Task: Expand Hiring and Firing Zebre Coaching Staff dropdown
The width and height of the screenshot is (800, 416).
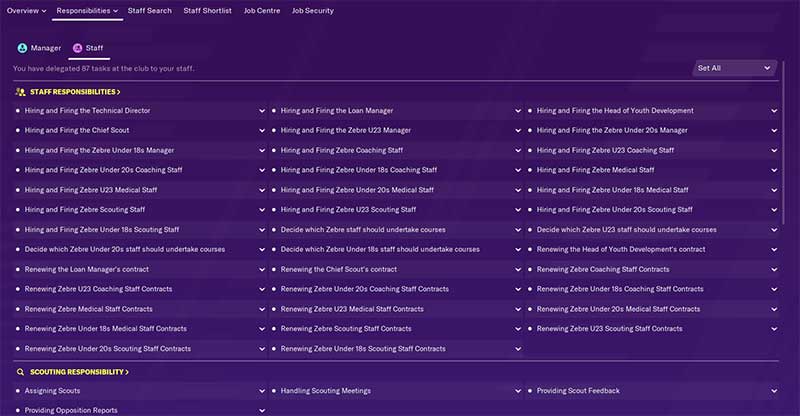Action: [x=518, y=151]
